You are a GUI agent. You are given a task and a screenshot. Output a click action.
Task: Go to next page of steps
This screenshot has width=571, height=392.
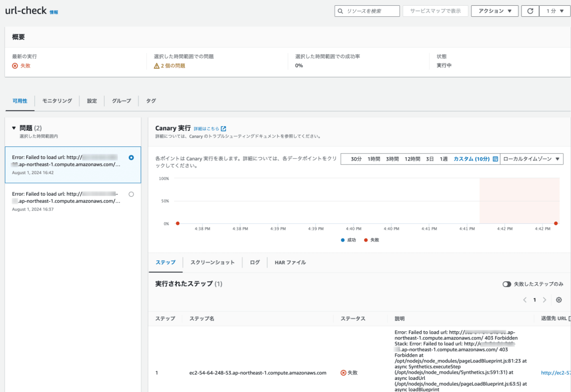point(544,300)
